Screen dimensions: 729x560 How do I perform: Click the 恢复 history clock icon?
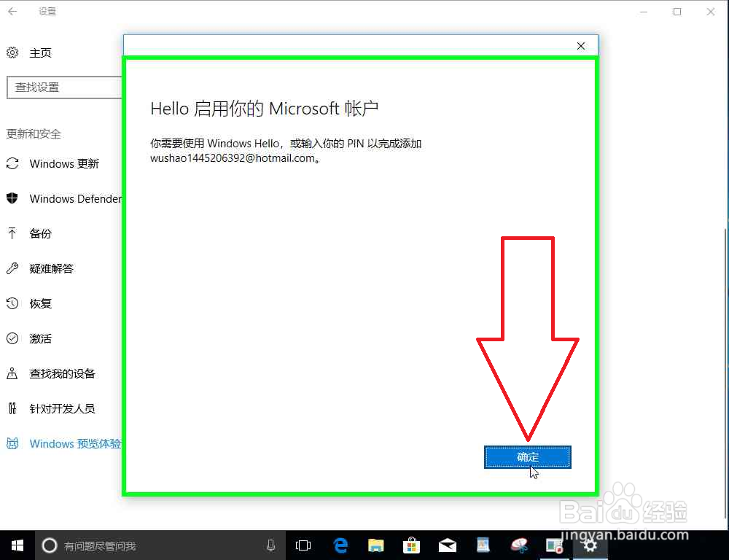pyautogui.click(x=12, y=304)
